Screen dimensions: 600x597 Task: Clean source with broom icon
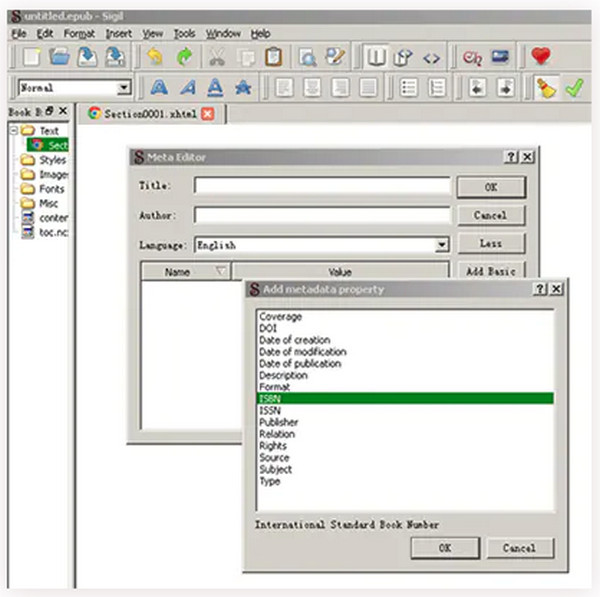coord(546,87)
